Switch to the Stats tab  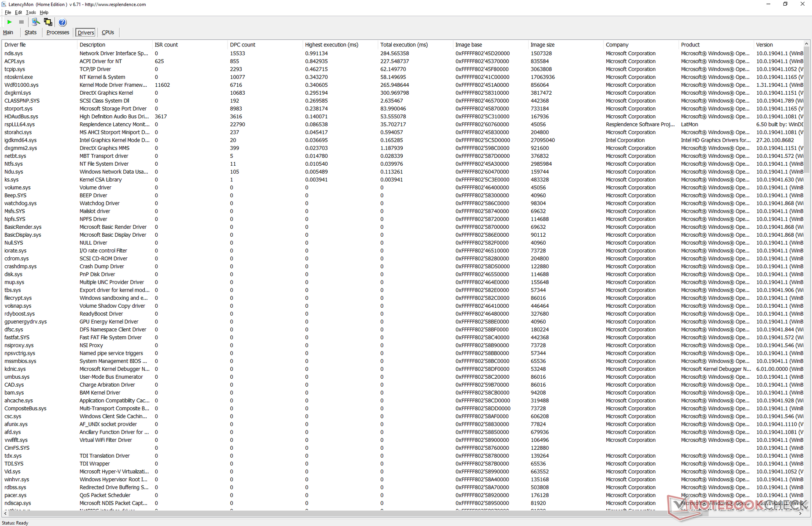coord(31,32)
